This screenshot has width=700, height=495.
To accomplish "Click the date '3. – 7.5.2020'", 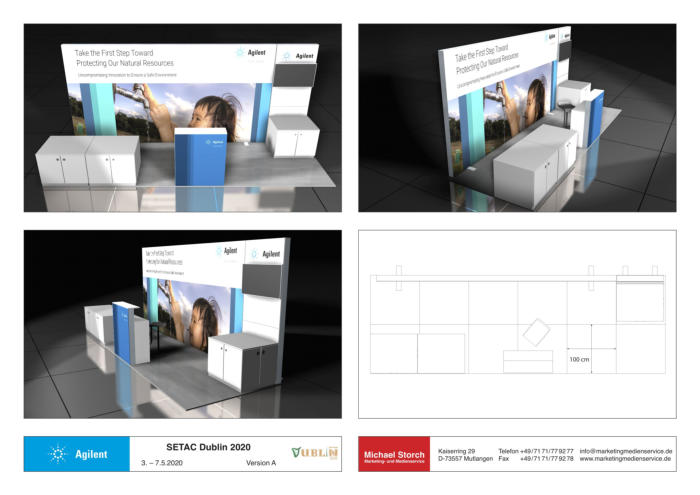I will 162,463.
